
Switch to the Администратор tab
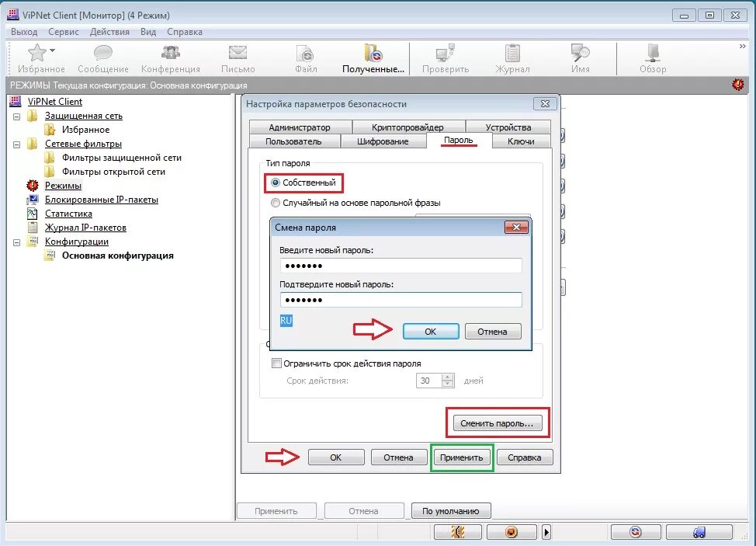pos(300,127)
